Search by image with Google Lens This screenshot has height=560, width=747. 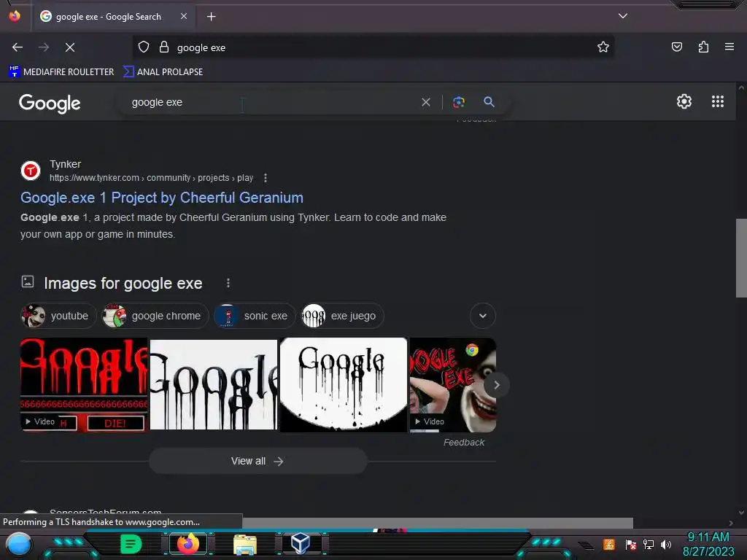click(x=459, y=102)
